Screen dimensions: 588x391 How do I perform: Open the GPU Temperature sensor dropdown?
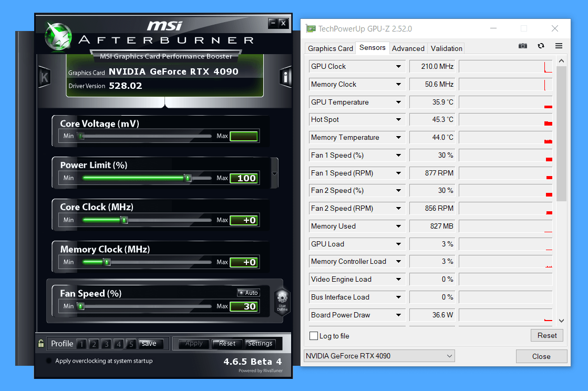398,102
